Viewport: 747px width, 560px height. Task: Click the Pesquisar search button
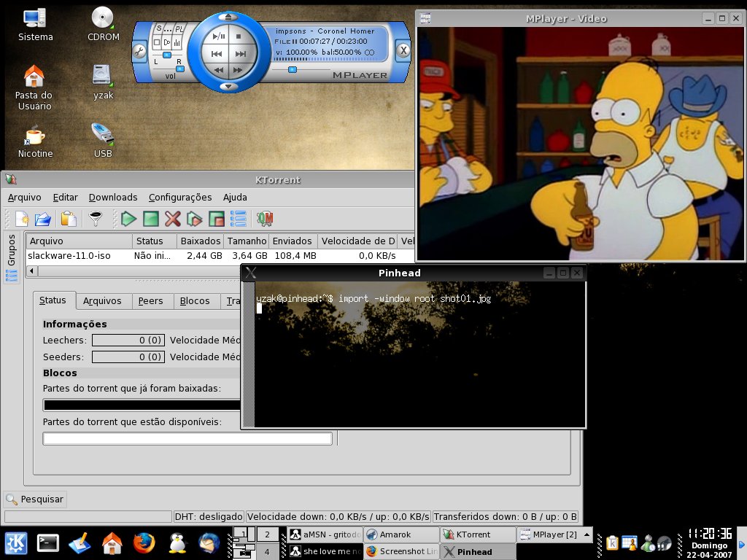click(x=34, y=499)
